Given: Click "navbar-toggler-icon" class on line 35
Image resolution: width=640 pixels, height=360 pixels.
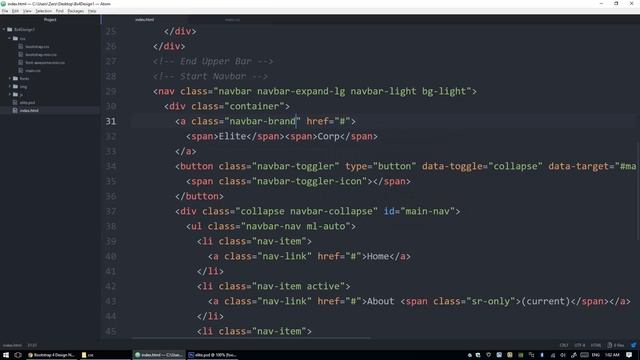Looking at the screenshot, I should (x=309, y=181).
